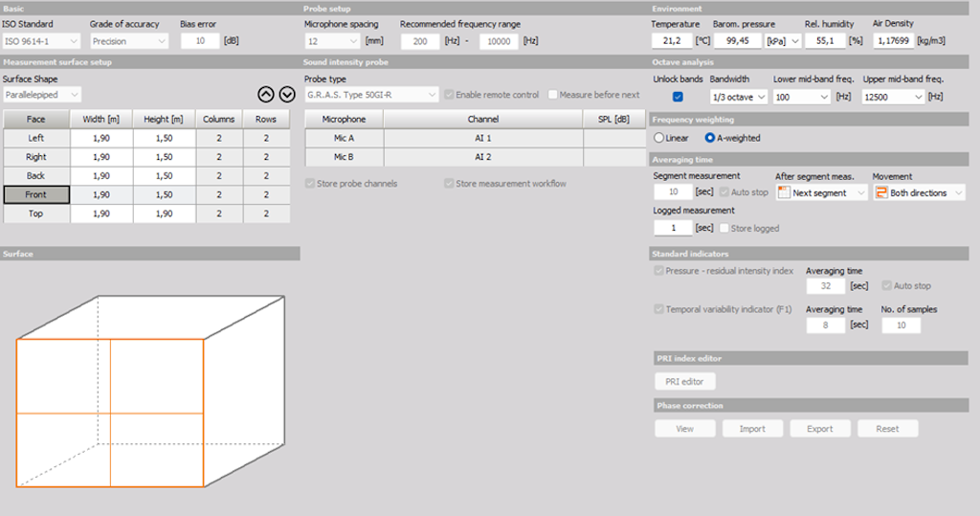Image resolution: width=980 pixels, height=516 pixels.
Task: Toggle Store measurement workflow checkbox
Action: [449, 183]
